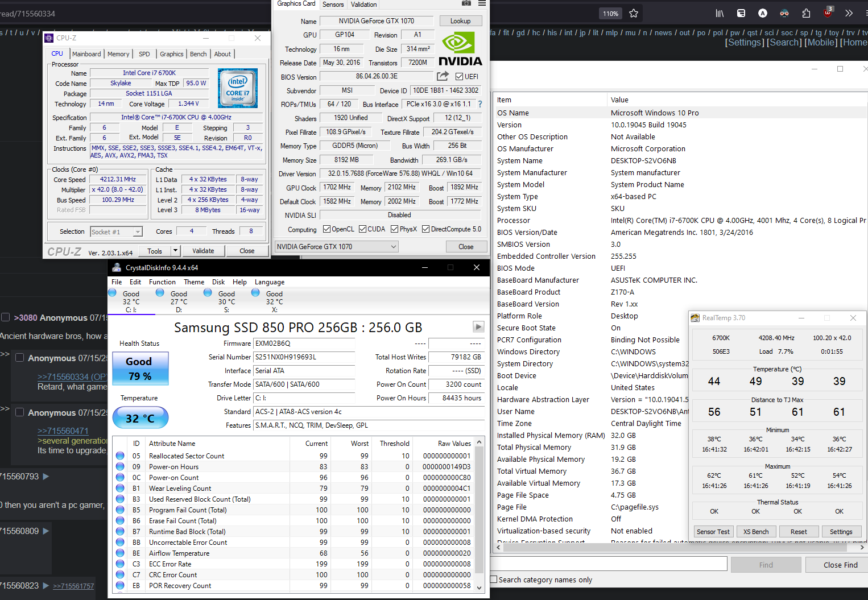Screen dimensions: 868x600
Task: Click the BIOS export arrow icon in GPU-Z
Action: click(443, 76)
